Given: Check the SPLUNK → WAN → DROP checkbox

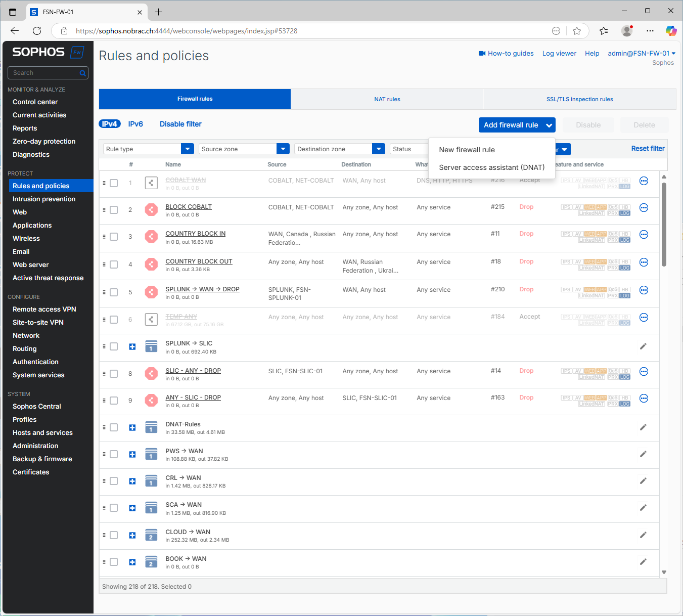Looking at the screenshot, I should click(x=114, y=292).
